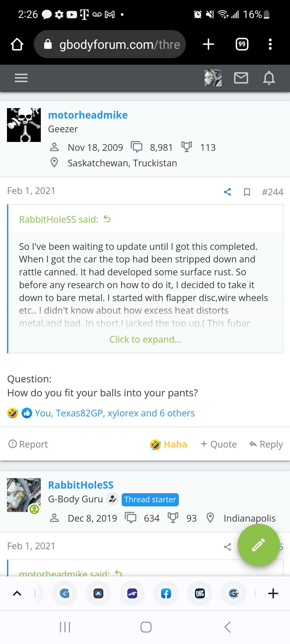290x644 pixels.
Task: Bookmark post #244
Action: 247,192
